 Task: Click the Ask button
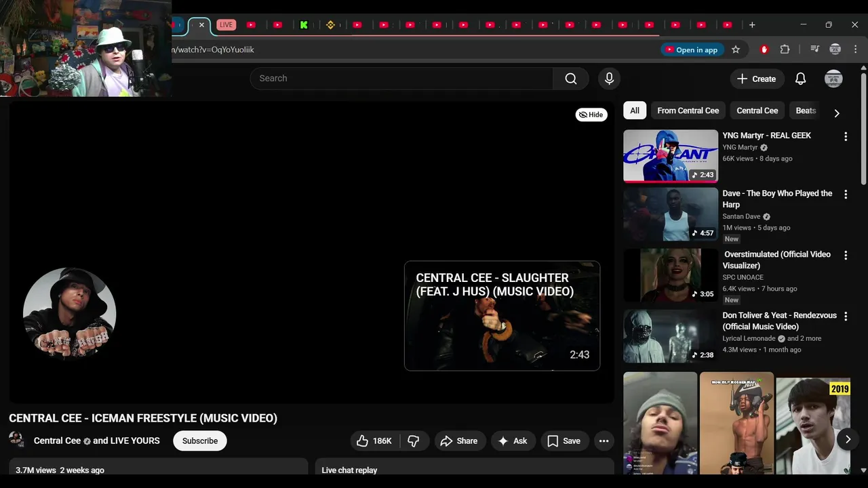pos(513,441)
